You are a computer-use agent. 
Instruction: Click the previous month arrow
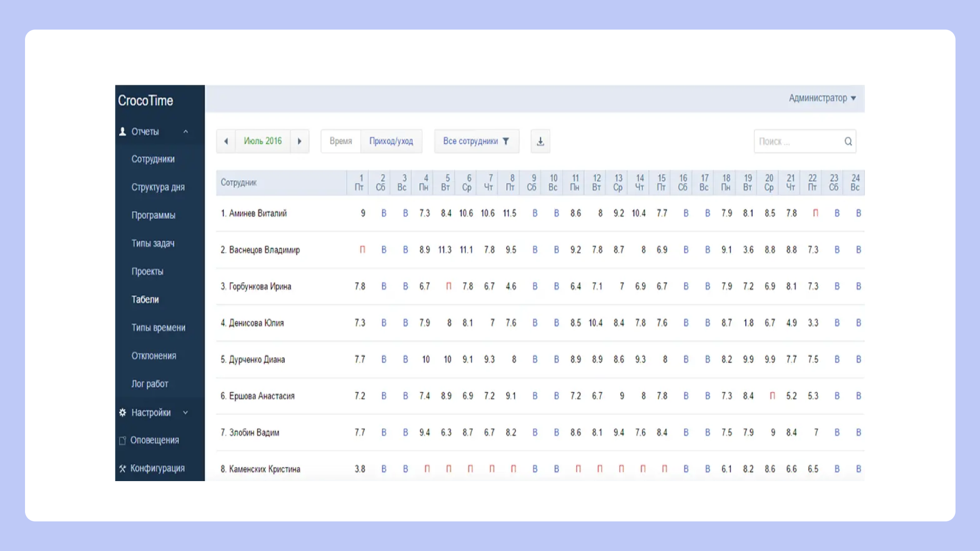tap(226, 141)
